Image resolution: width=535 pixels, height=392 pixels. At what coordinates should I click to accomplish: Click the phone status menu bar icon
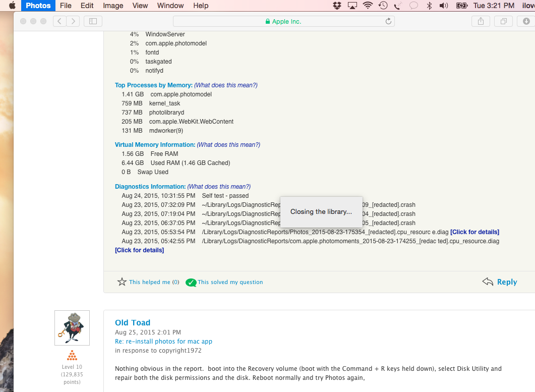pos(398,6)
